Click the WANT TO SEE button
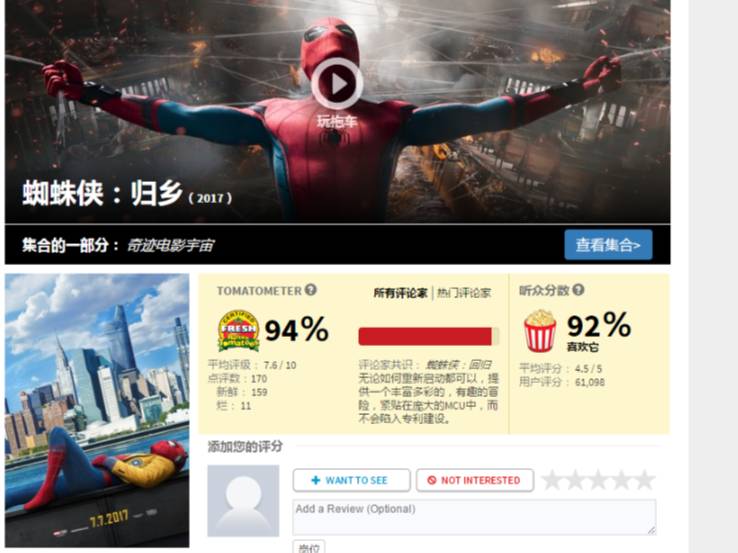Screen dimensions: 738x553 pos(351,480)
